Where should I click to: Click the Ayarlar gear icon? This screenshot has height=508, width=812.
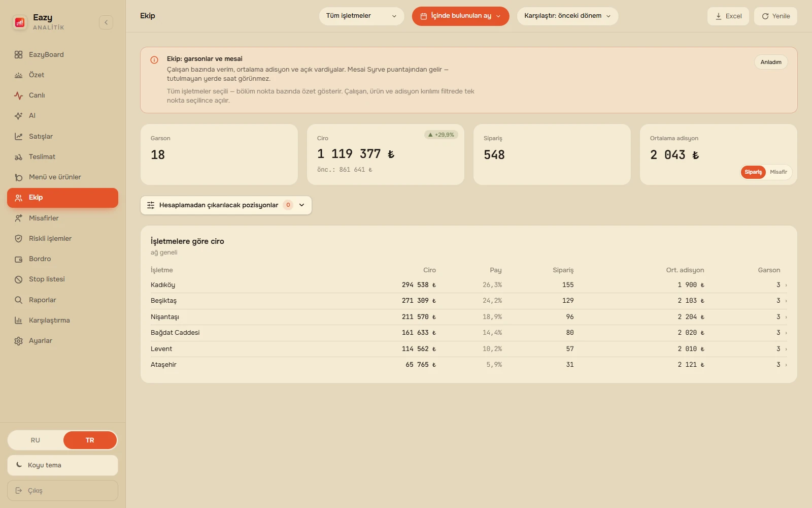(x=19, y=341)
